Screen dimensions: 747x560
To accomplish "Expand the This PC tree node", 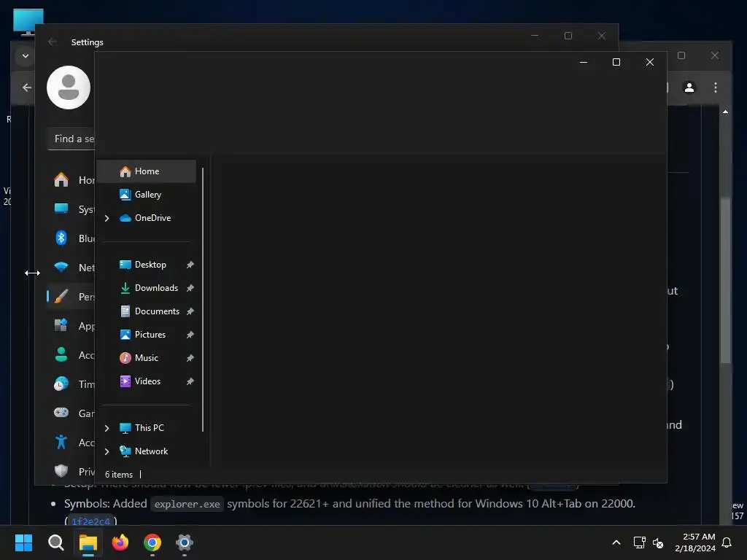I will click(x=107, y=428).
